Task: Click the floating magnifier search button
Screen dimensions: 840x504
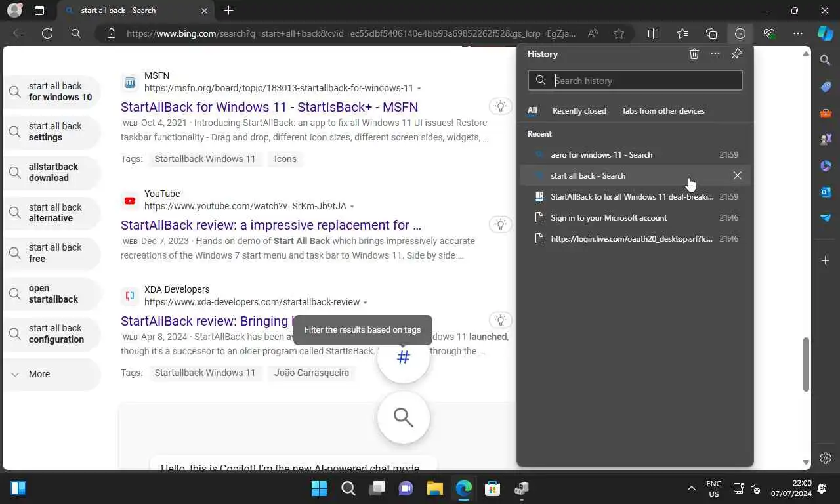Action: (404, 417)
